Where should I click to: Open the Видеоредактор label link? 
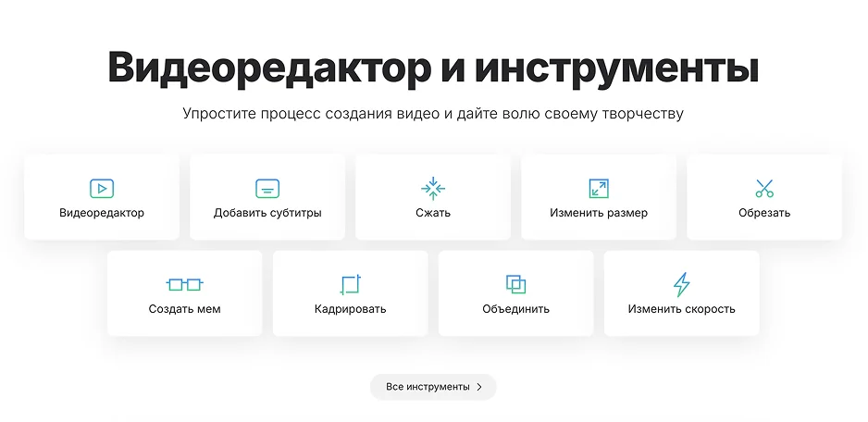[102, 213]
